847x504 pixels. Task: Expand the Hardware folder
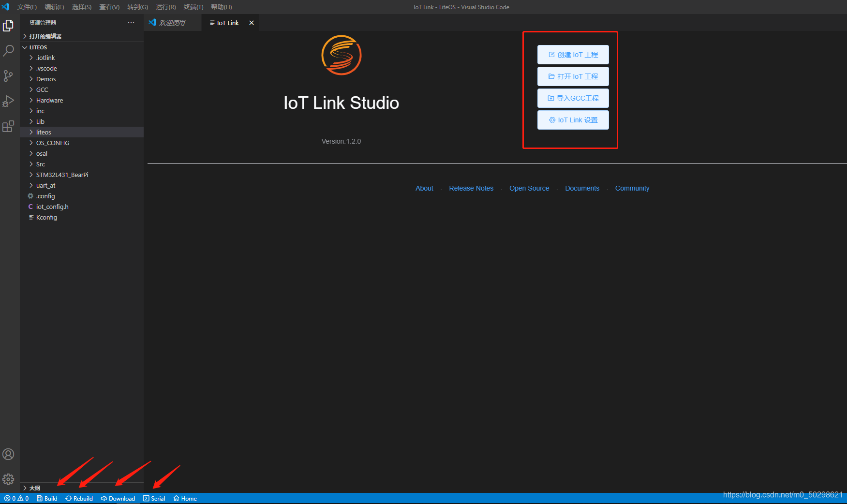[82, 101]
